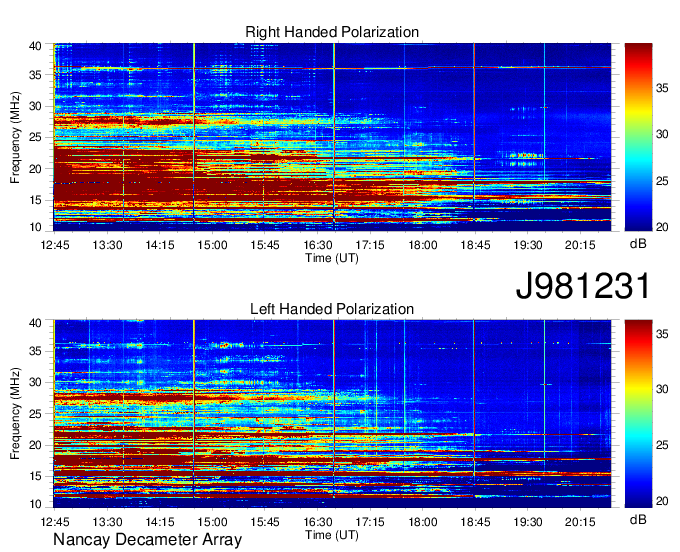This screenshot has width=680, height=552.
Task: Click the "Nancay Decameter Array" caption
Action: [x=147, y=540]
